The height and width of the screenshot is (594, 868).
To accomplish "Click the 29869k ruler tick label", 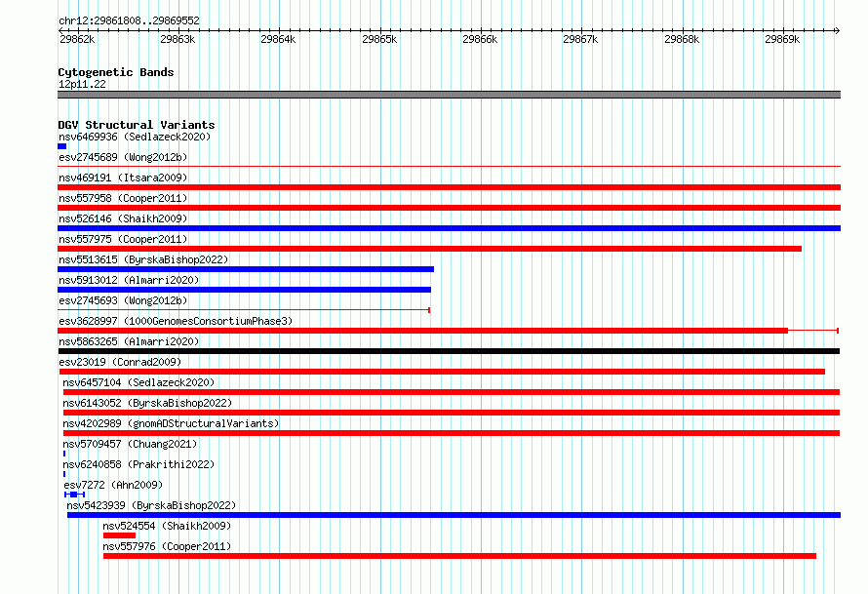I will coord(782,39).
